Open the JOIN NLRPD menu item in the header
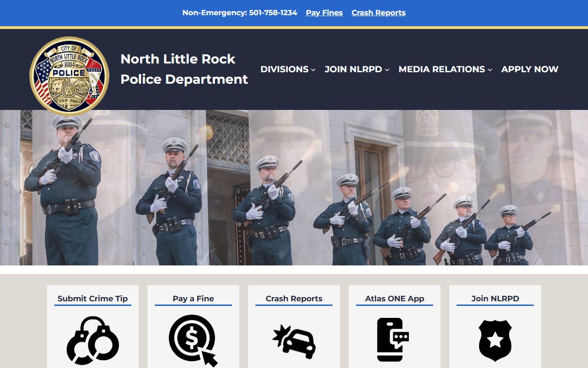Image resolution: width=588 pixels, height=368 pixels. pyautogui.click(x=353, y=69)
